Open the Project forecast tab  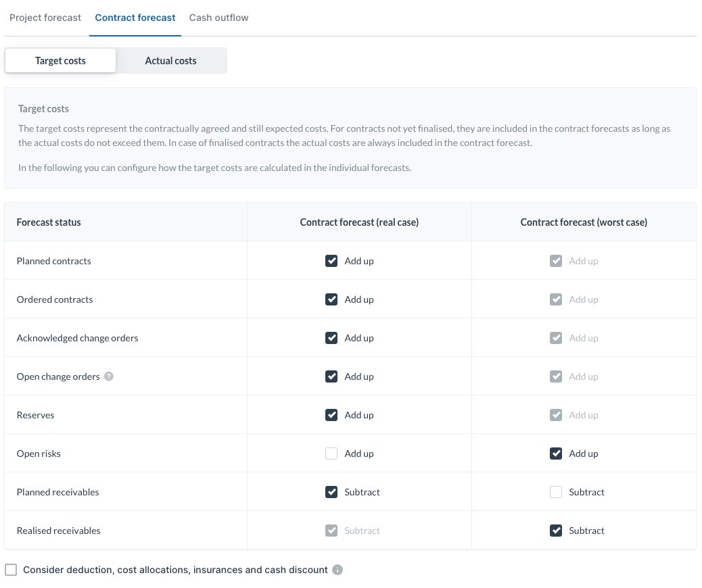[45, 18]
